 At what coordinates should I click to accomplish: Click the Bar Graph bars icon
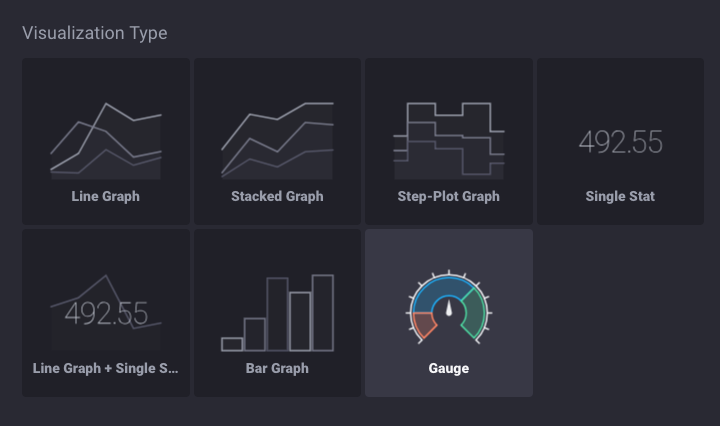click(x=277, y=312)
